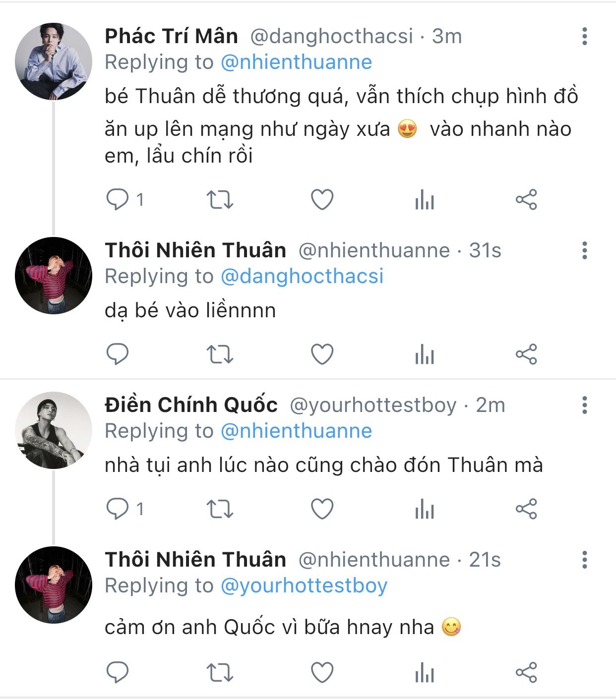Reply to Điền Chính Quốc's tweet
Screen dimensions: 616x699
118,509
